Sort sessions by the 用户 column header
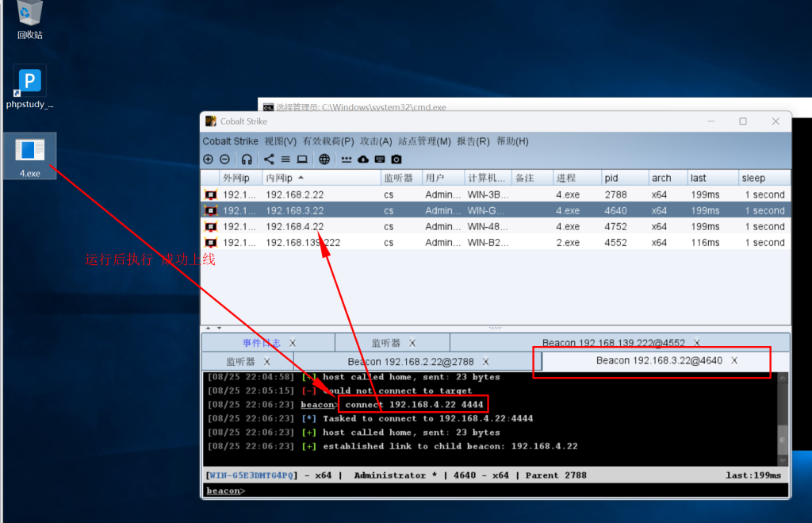 point(443,179)
